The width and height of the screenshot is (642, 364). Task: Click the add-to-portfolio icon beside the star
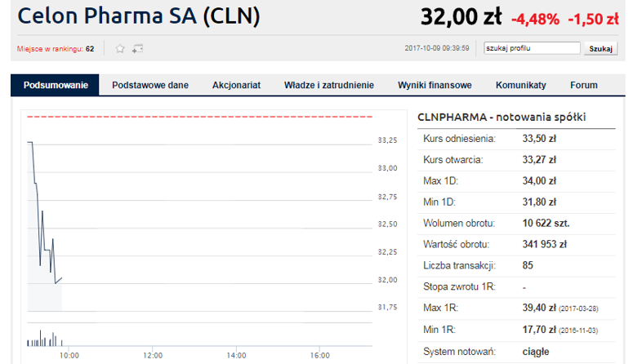click(137, 49)
